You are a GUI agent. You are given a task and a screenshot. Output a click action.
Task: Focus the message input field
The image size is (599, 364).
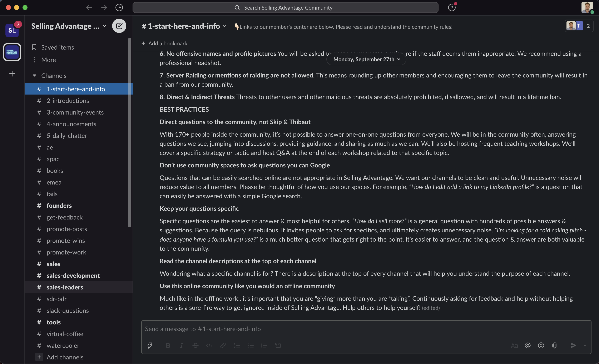[366, 329]
